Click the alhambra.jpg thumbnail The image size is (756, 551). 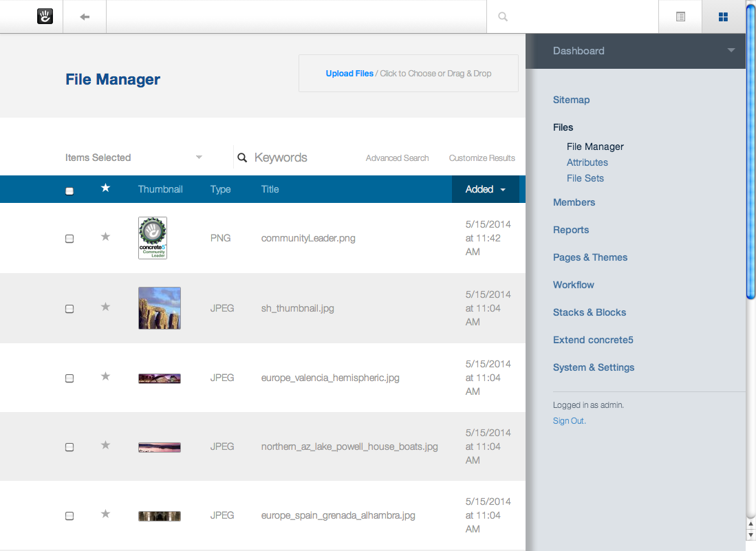click(x=160, y=517)
